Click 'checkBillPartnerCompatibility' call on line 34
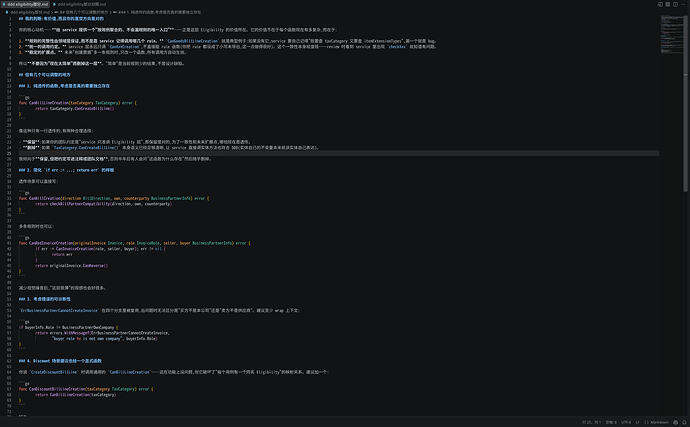This screenshot has height=427, width=690. [80, 204]
